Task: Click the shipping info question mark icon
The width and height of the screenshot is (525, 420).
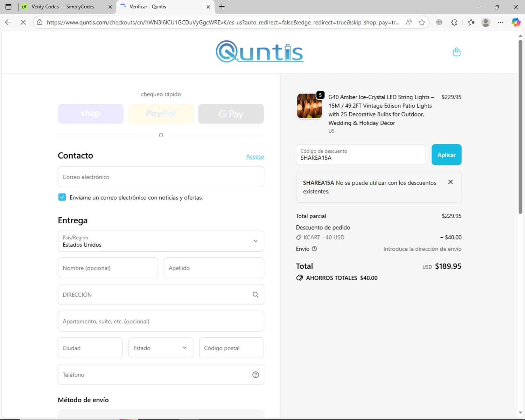Action: click(314, 249)
